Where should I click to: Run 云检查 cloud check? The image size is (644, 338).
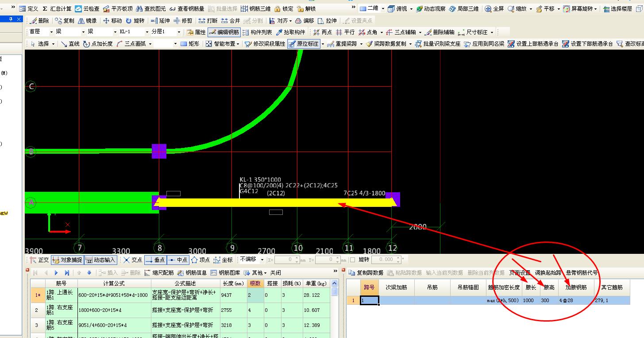[87, 8]
